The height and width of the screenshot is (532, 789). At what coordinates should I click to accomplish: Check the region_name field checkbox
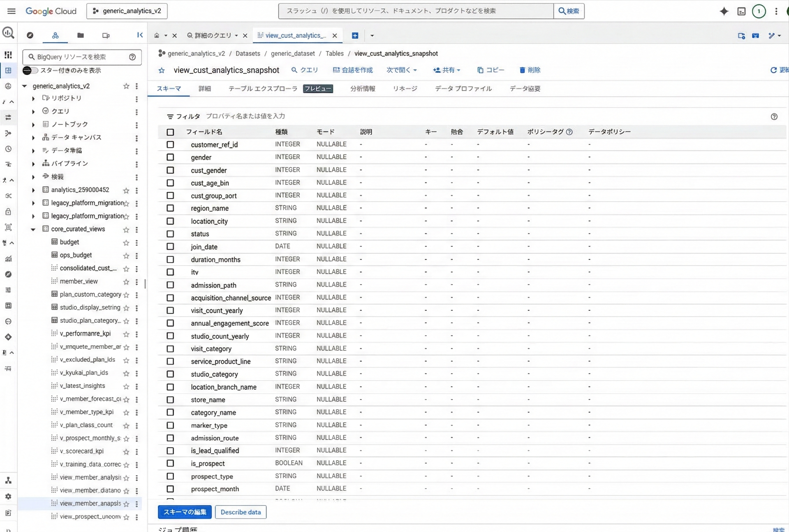[170, 208]
